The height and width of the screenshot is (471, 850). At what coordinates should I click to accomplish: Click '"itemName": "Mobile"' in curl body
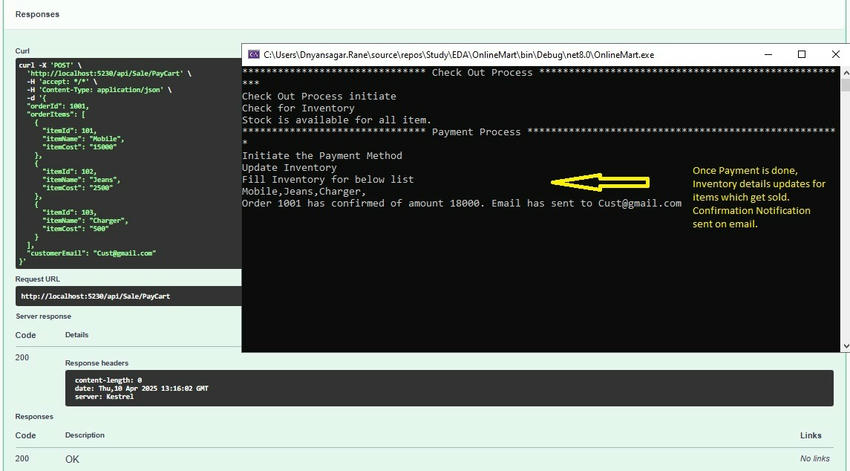click(83, 139)
